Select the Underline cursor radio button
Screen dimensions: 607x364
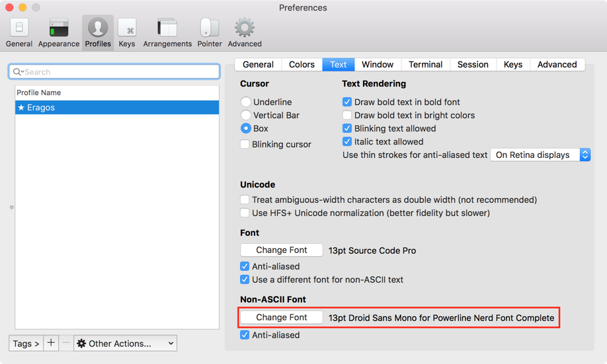click(246, 102)
